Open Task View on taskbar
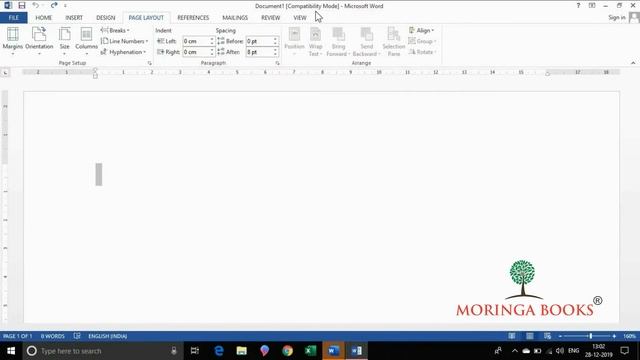Viewport: 640px width, 360px height. [195, 351]
